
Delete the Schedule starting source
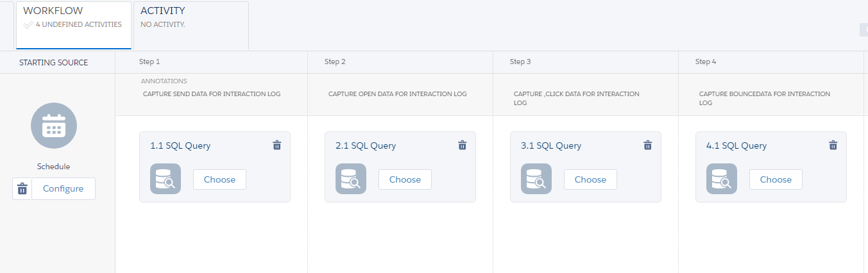click(x=22, y=188)
